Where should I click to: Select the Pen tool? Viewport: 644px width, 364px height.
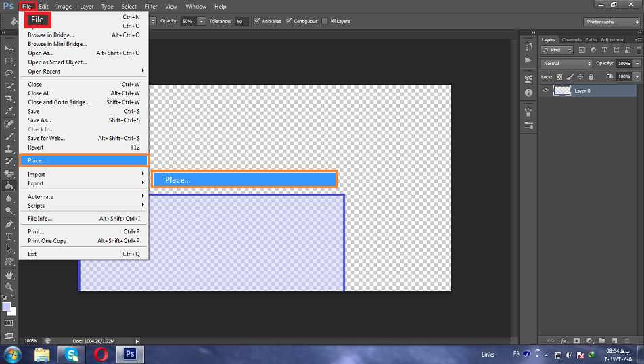(x=9, y=225)
